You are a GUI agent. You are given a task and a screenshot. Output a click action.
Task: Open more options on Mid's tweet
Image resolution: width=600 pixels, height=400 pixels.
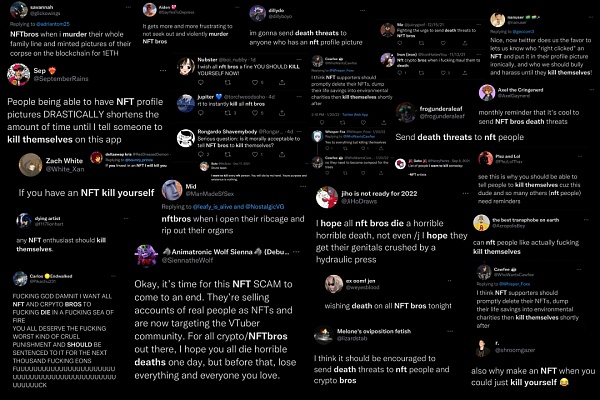coord(303,186)
